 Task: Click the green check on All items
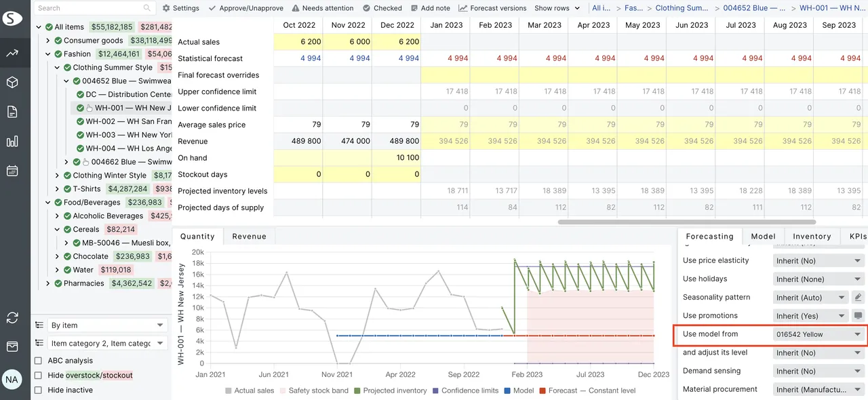click(x=49, y=27)
